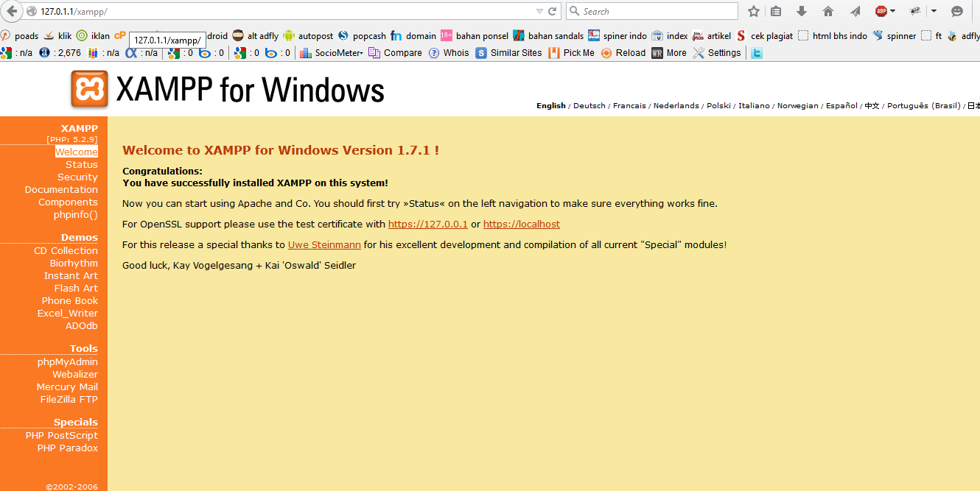
Task: Open the cek plagiat bookmark
Action: point(765,35)
